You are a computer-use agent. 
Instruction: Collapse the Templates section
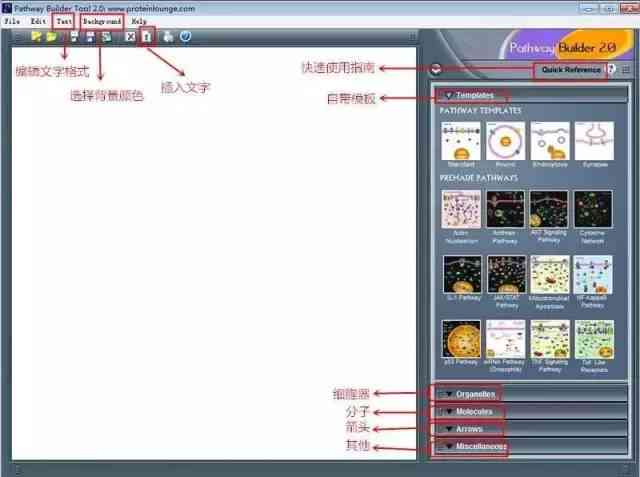coord(530,95)
